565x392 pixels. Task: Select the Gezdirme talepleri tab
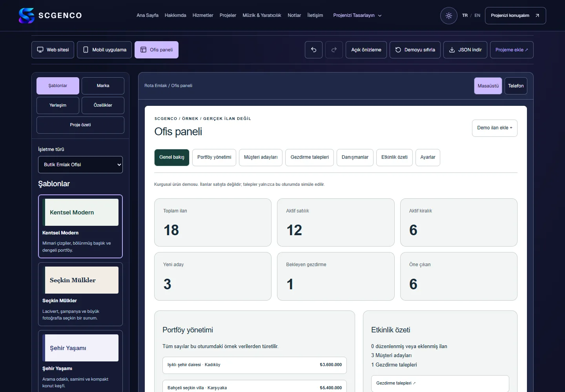pyautogui.click(x=310, y=158)
